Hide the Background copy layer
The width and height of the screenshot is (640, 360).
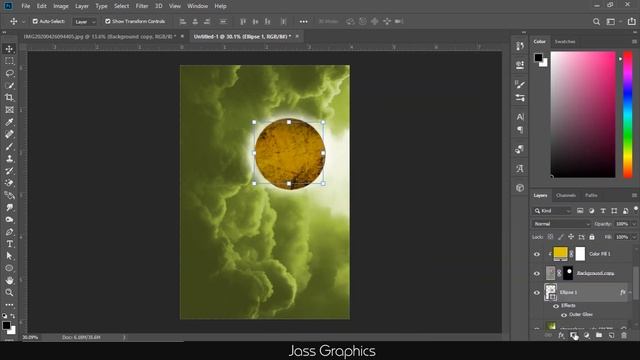pos(537,273)
